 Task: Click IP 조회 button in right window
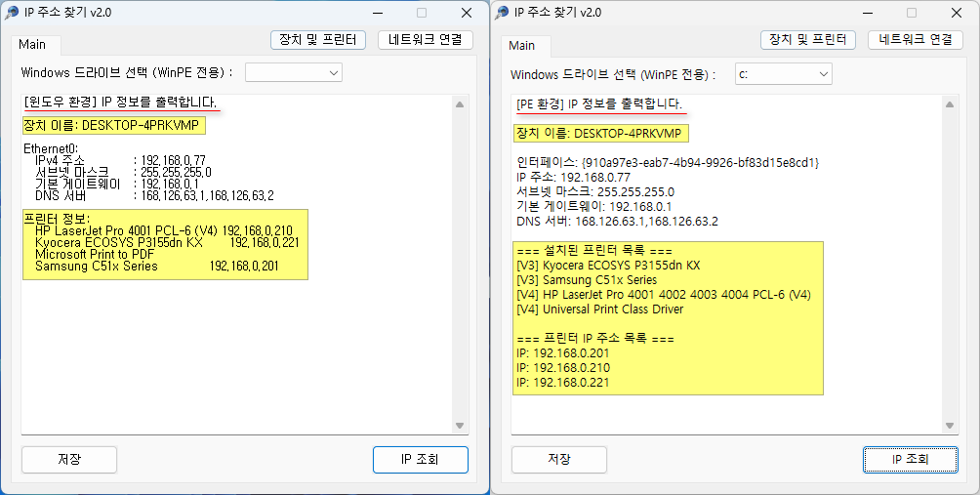pos(911,460)
